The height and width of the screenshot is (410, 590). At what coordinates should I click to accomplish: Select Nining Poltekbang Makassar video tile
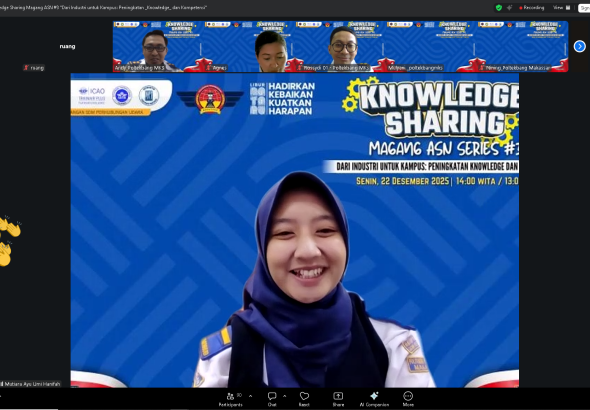[523, 46]
